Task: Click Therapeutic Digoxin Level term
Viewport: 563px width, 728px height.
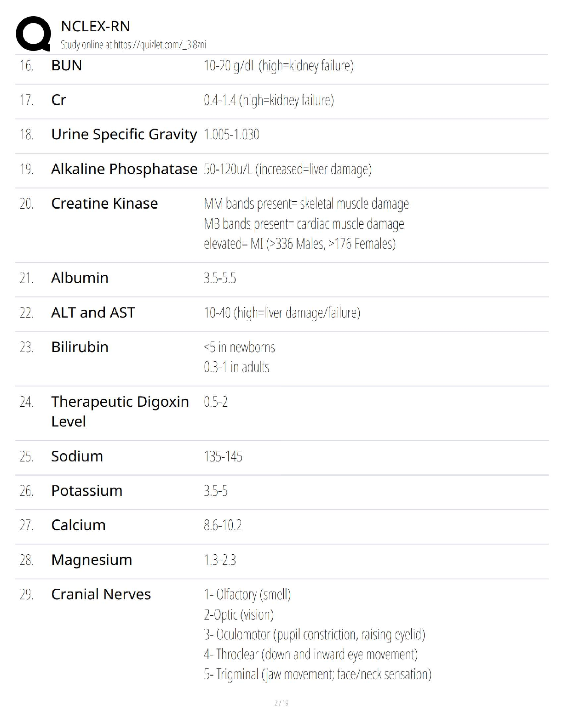Action: click(x=120, y=411)
